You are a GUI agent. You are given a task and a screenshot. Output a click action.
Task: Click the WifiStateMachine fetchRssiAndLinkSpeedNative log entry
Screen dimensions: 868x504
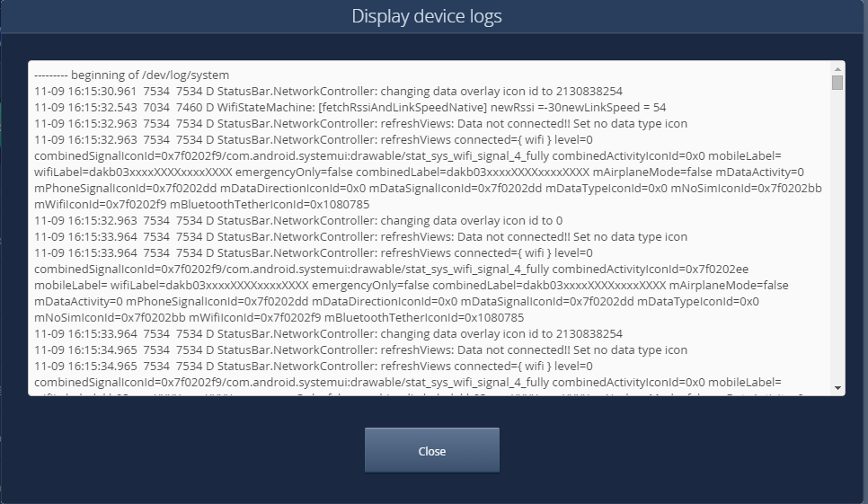point(350,107)
